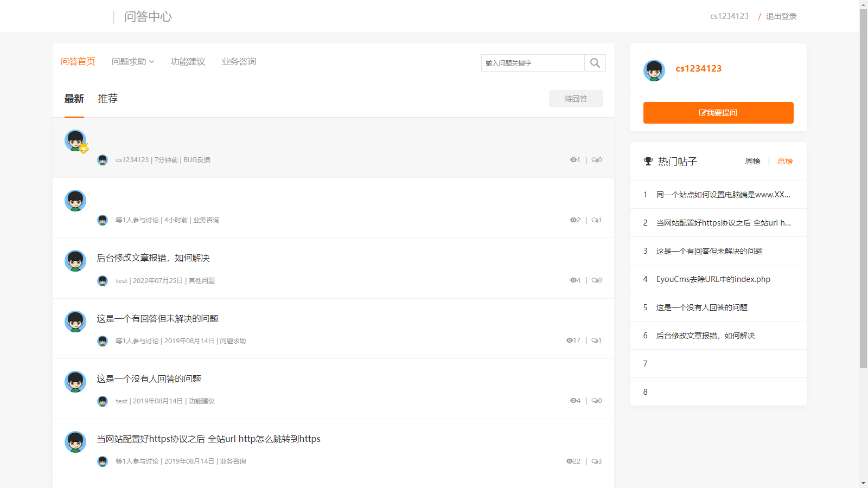Show the 总榜 overall ranking
Viewport: 868px width, 488px height.
click(x=785, y=161)
